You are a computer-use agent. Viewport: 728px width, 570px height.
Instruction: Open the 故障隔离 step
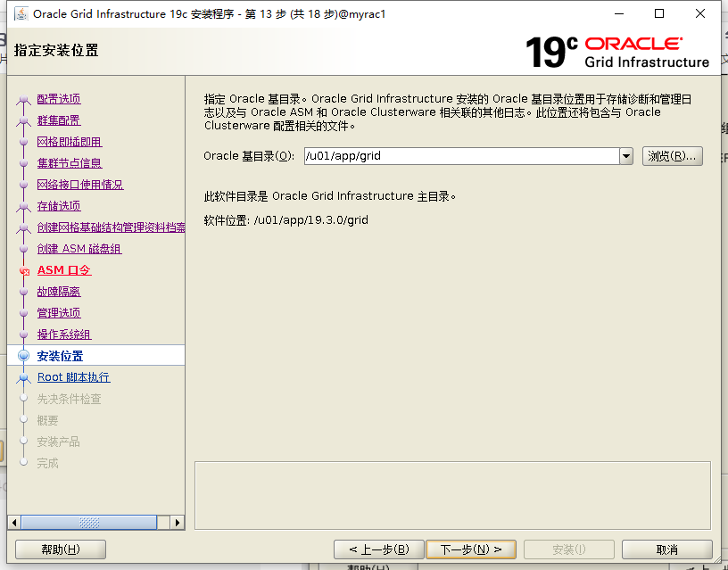pyautogui.click(x=59, y=292)
